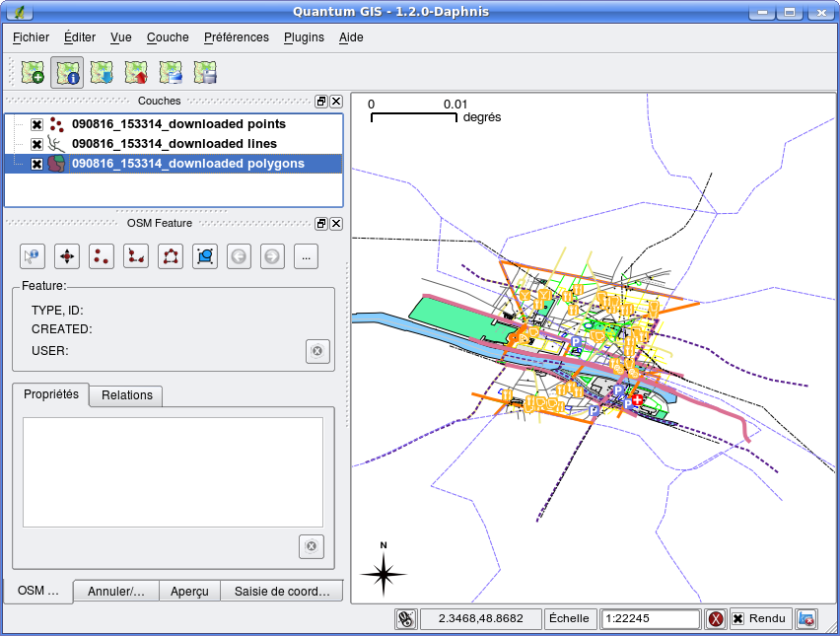Uncheck the Rendu checkbox in status bar
The image size is (840, 636).
pos(737,618)
